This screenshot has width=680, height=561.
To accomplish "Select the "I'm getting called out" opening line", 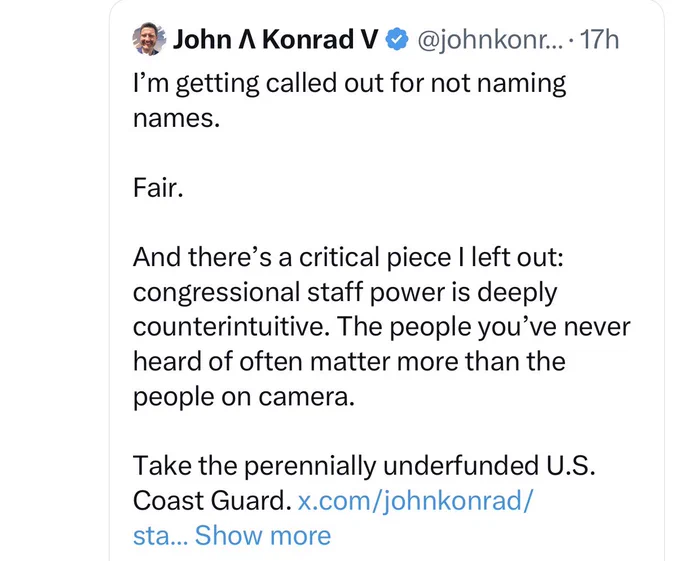I will [x=349, y=83].
